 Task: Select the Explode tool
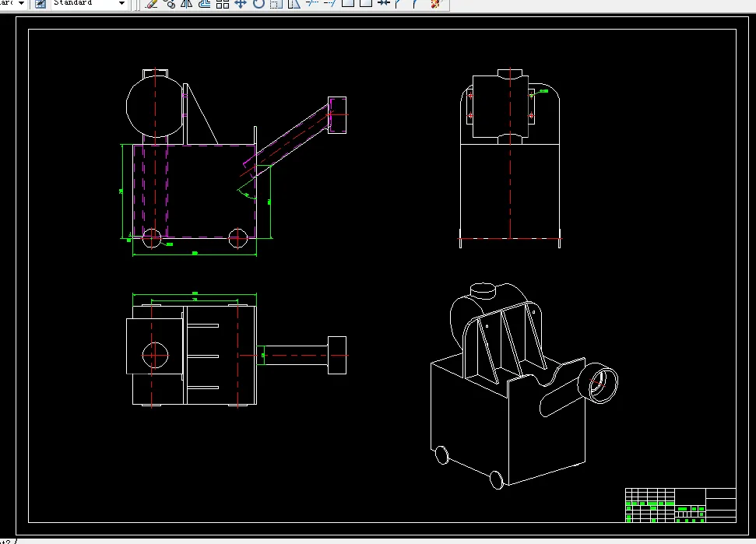click(x=435, y=4)
